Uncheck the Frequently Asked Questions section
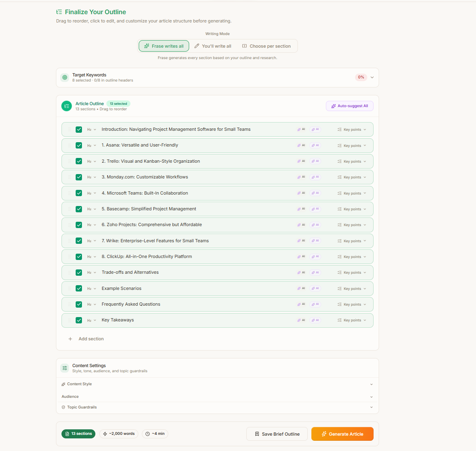Image resolution: width=476 pixels, height=451 pixels. 79,304
